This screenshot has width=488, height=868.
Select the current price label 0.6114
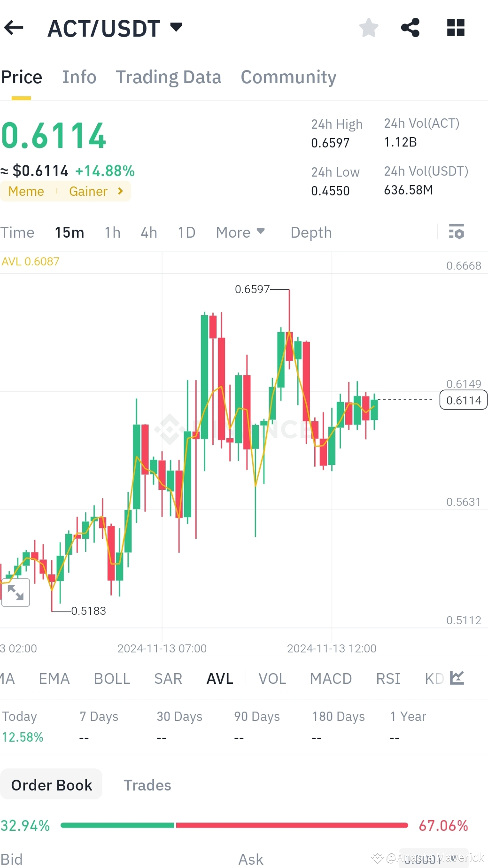(463, 400)
